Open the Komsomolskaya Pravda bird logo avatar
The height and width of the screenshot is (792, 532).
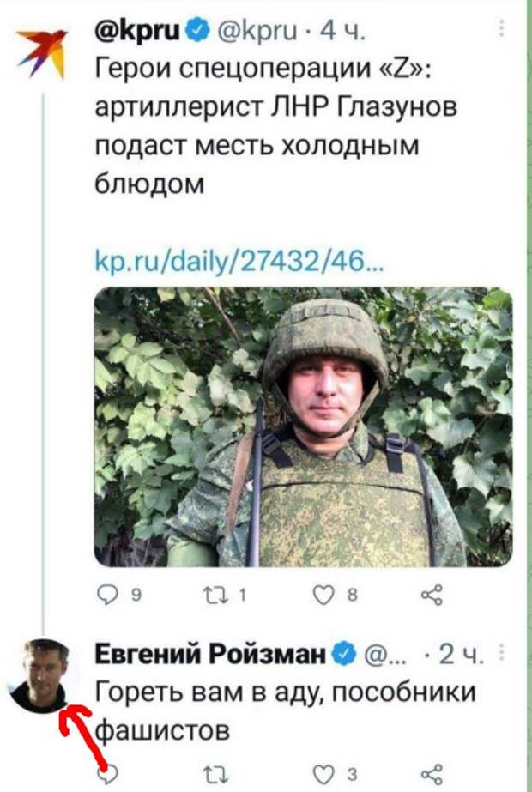(x=41, y=52)
